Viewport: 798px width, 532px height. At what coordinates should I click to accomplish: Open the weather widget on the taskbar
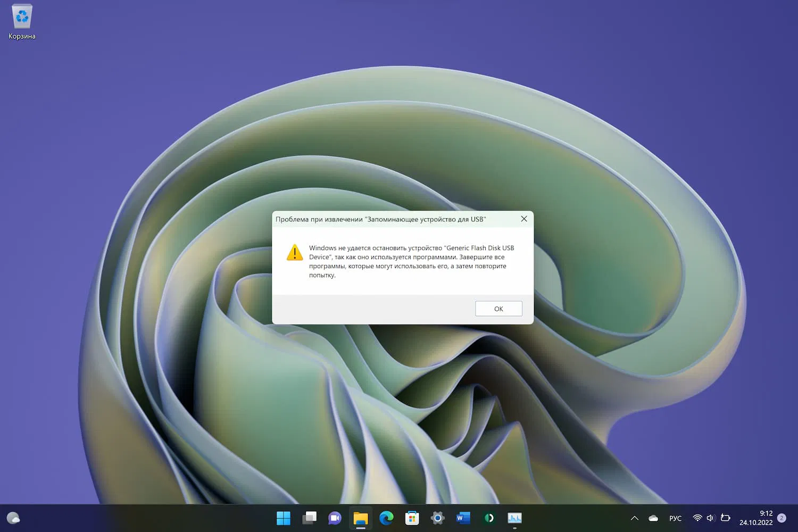point(13,518)
